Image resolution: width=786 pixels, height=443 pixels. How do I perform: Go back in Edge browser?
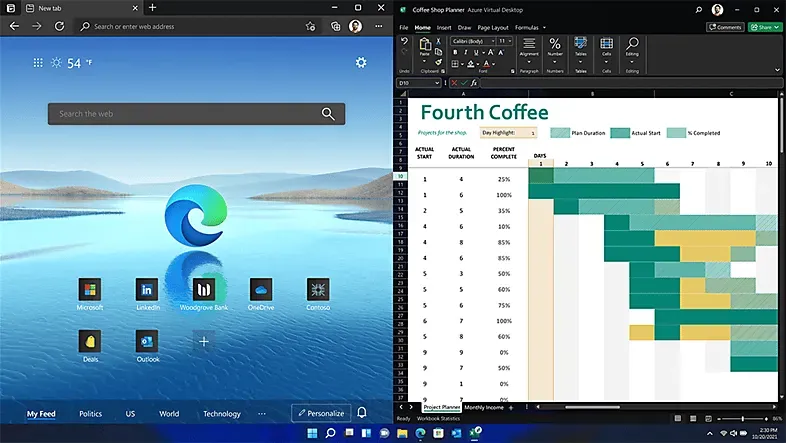[15, 26]
